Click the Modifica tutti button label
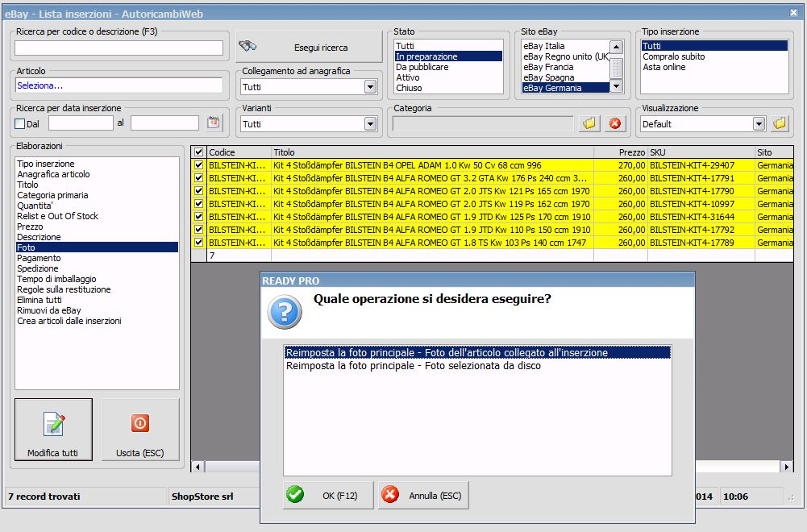The width and height of the screenshot is (807, 532). [52, 453]
